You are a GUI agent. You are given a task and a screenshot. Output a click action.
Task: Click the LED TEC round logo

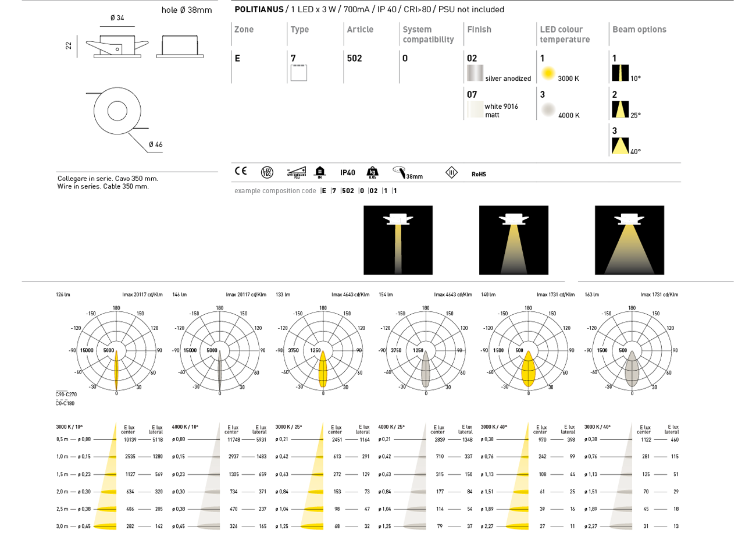pos(267,172)
